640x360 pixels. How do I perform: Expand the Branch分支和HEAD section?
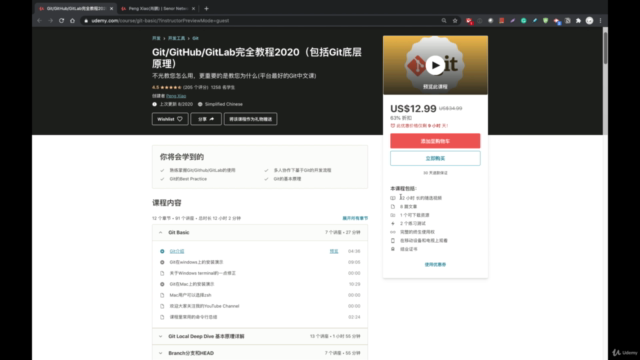click(260, 353)
